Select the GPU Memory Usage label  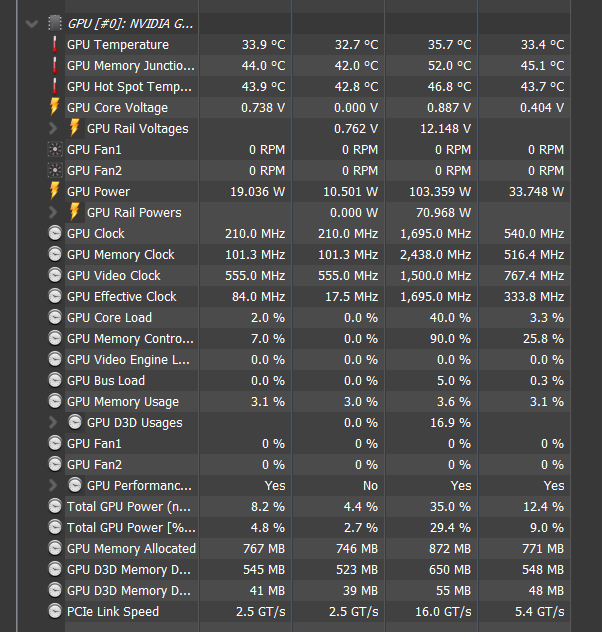tap(123, 402)
